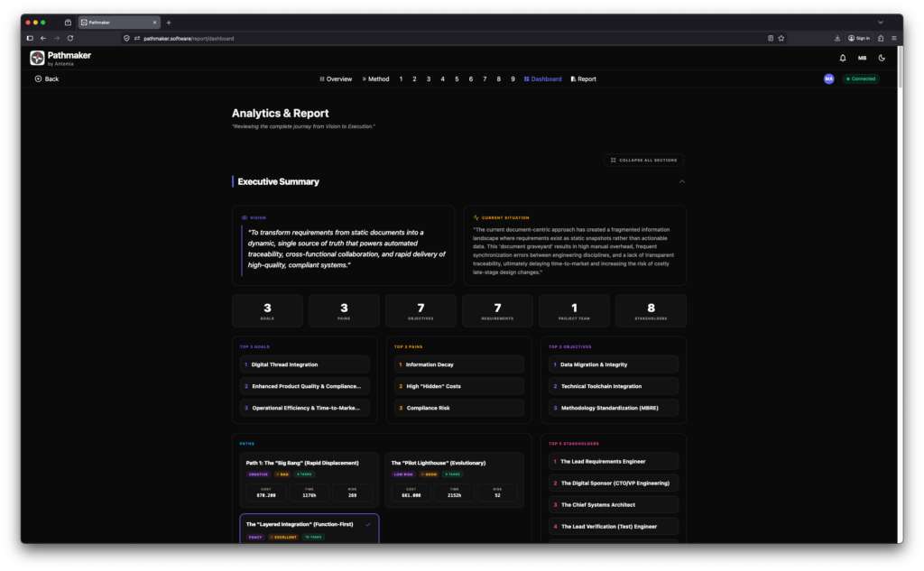The width and height of the screenshot is (924, 571).
Task: Open the browser downloads icon
Action: click(x=837, y=38)
